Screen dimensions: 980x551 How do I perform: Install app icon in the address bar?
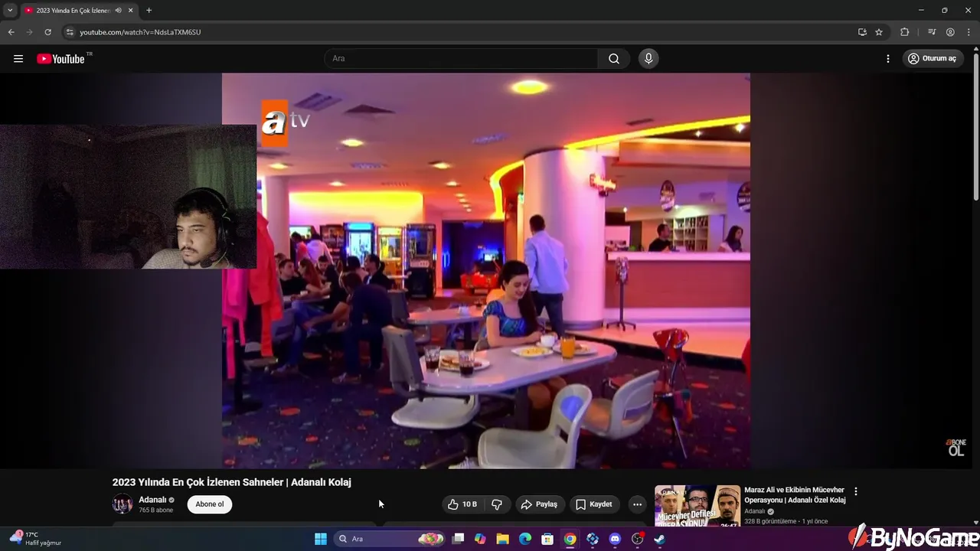click(862, 32)
